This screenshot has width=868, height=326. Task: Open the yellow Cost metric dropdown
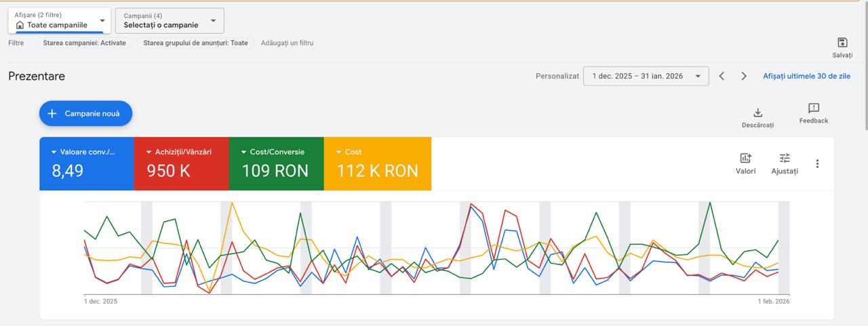[x=349, y=152]
